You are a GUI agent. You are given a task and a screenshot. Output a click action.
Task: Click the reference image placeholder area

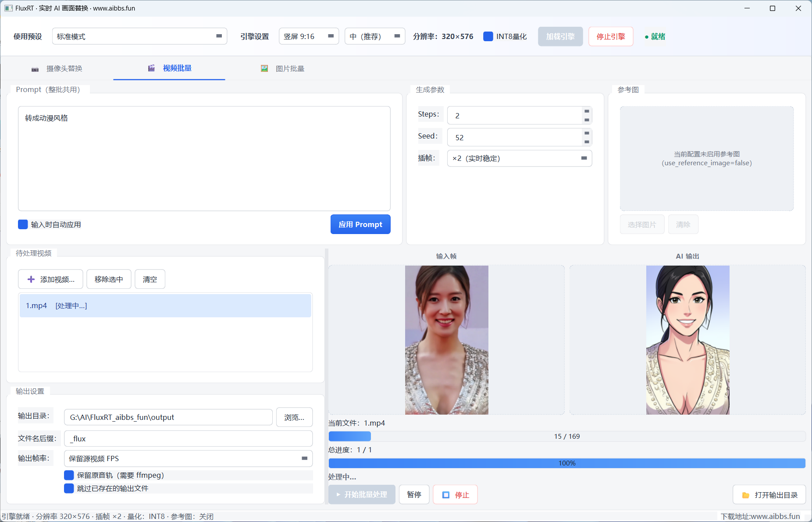click(x=707, y=158)
